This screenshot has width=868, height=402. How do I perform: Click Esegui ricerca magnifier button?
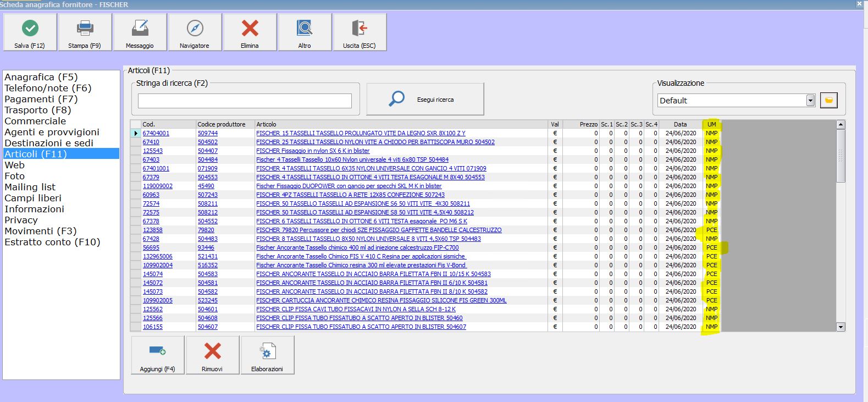click(425, 99)
